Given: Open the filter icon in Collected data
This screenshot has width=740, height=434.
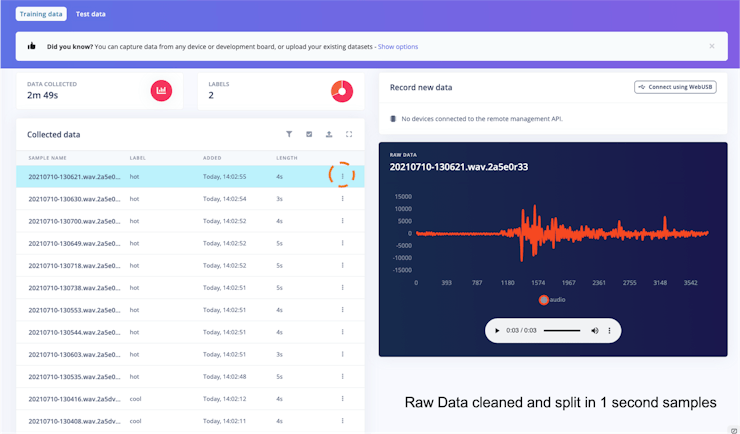Looking at the screenshot, I should pos(289,134).
